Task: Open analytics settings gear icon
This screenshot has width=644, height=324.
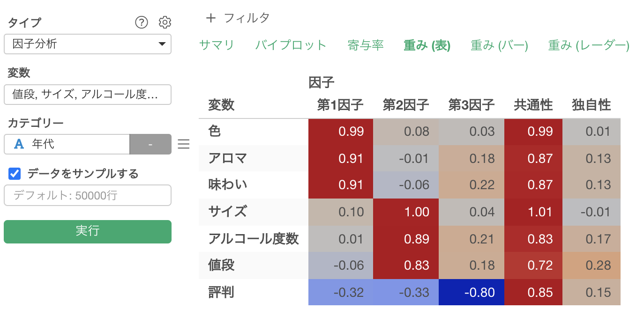Action: point(165,22)
